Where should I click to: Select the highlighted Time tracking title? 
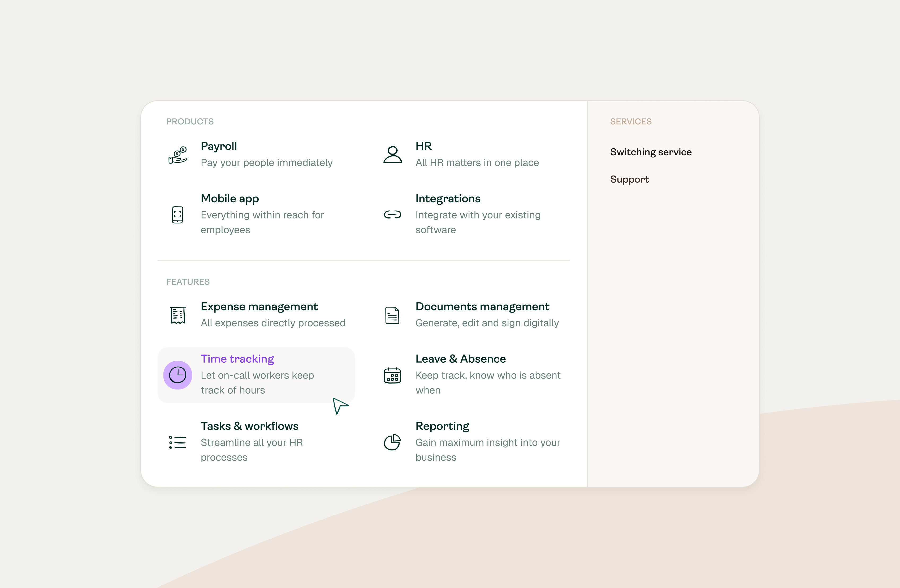click(237, 359)
